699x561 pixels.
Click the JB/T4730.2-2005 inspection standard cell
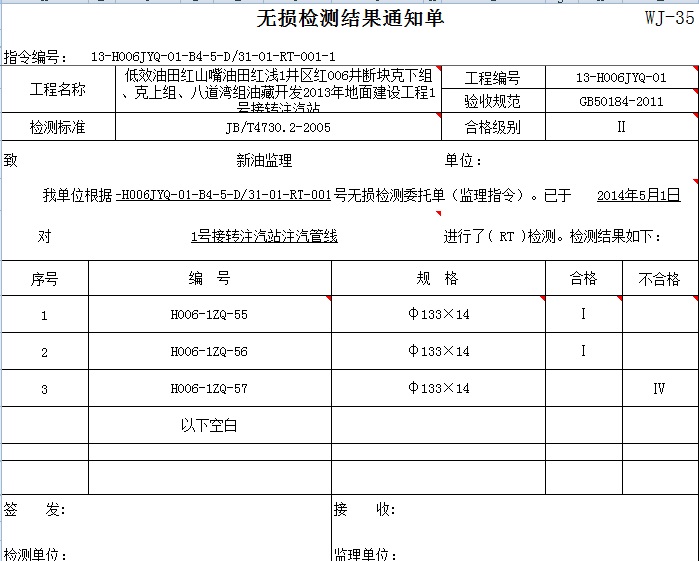point(277,127)
